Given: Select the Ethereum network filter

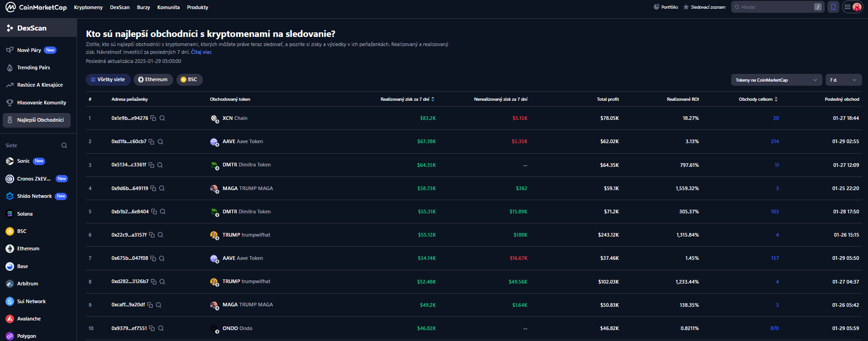Looking at the screenshot, I should (153, 79).
